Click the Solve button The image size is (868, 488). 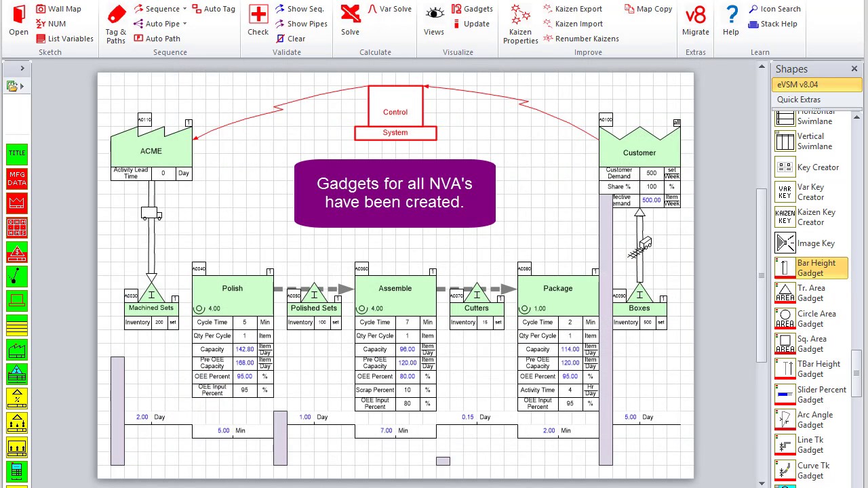350,20
